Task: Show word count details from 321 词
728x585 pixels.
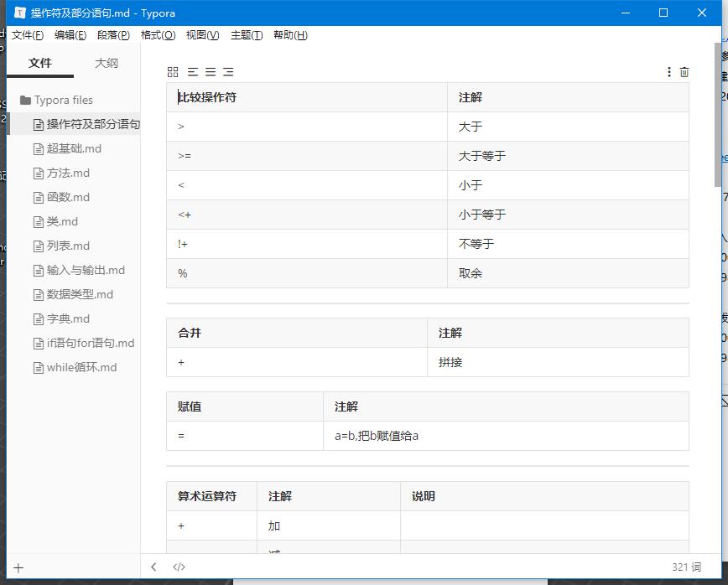Action: coord(686,567)
